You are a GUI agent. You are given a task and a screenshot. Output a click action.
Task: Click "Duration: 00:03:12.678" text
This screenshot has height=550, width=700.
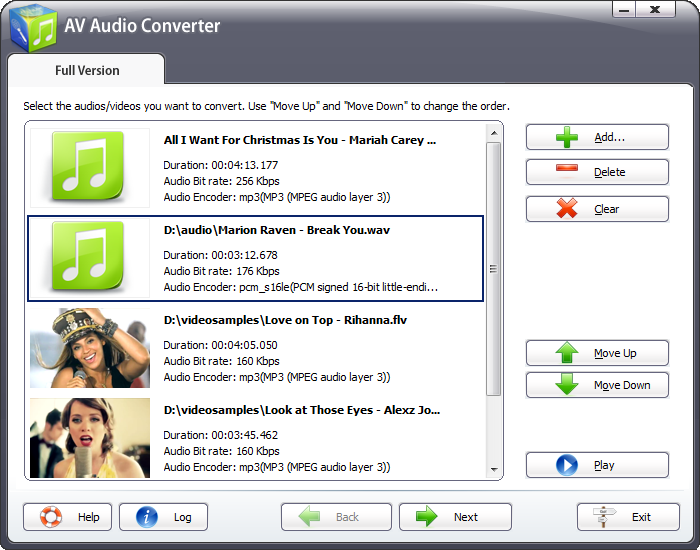[x=221, y=255]
